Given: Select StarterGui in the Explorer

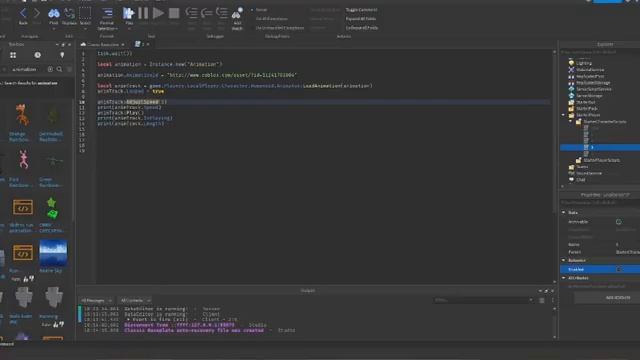Looking at the screenshot, I should (x=585, y=102).
